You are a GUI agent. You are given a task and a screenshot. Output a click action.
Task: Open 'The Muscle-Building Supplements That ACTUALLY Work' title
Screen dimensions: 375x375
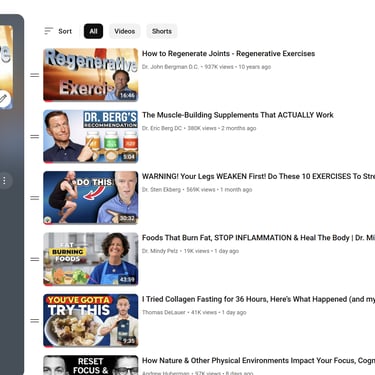238,115
